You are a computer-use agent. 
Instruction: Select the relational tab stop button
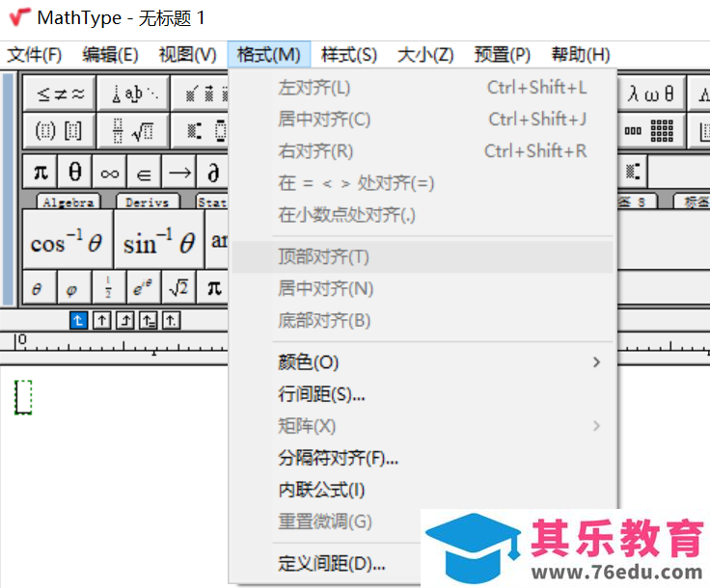pos(148,321)
